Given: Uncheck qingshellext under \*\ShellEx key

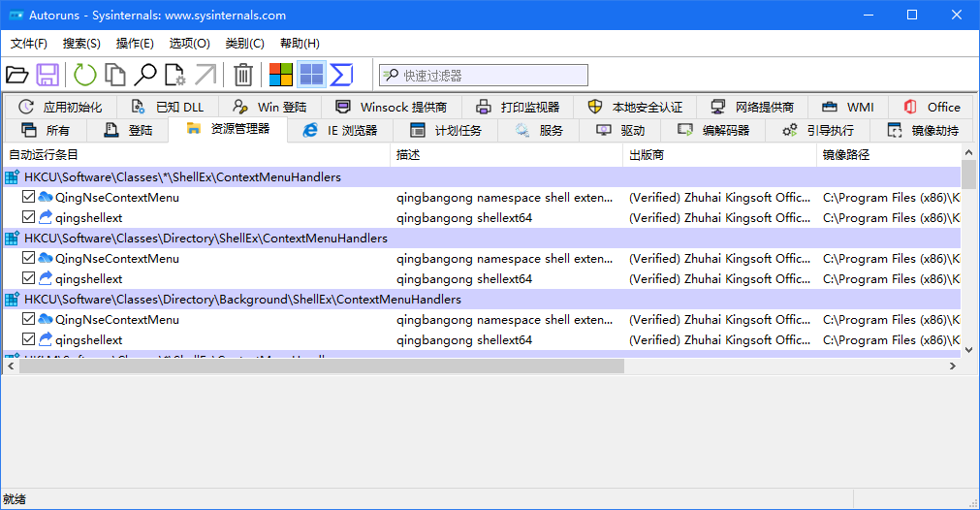Looking at the screenshot, I should coord(28,217).
